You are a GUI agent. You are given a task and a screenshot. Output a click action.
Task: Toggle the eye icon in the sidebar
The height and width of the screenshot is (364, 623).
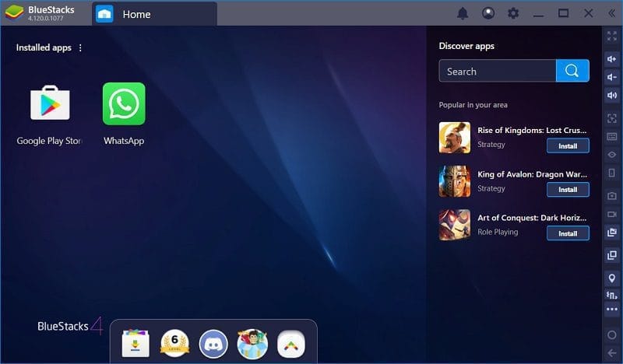(x=612, y=155)
